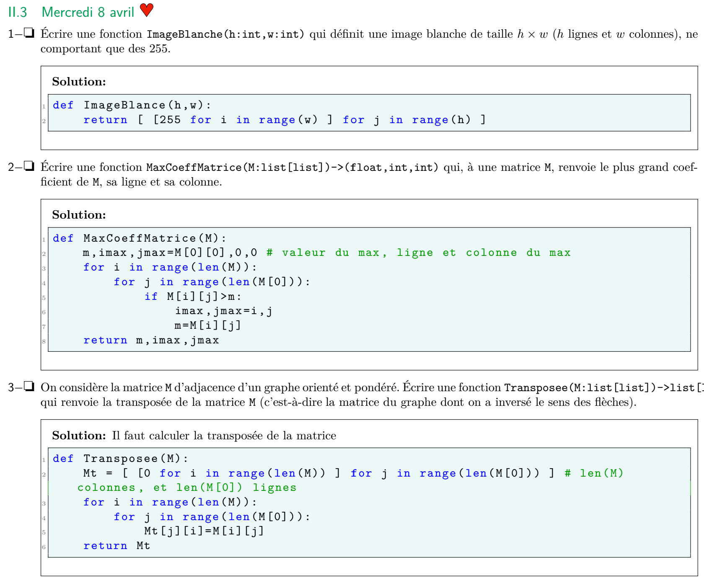704x588 pixels.
Task: Click the "def MaxCoeffMatrice(M):" code line
Action: (139, 238)
